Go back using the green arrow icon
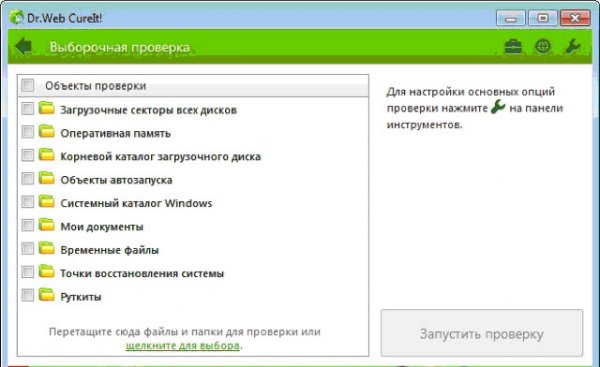 click(23, 46)
